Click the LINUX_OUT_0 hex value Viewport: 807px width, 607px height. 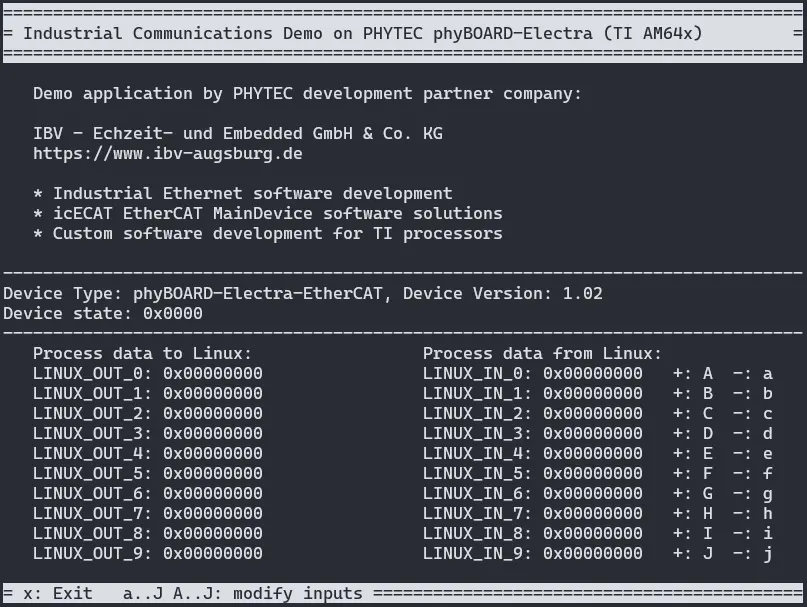[x=212, y=373]
